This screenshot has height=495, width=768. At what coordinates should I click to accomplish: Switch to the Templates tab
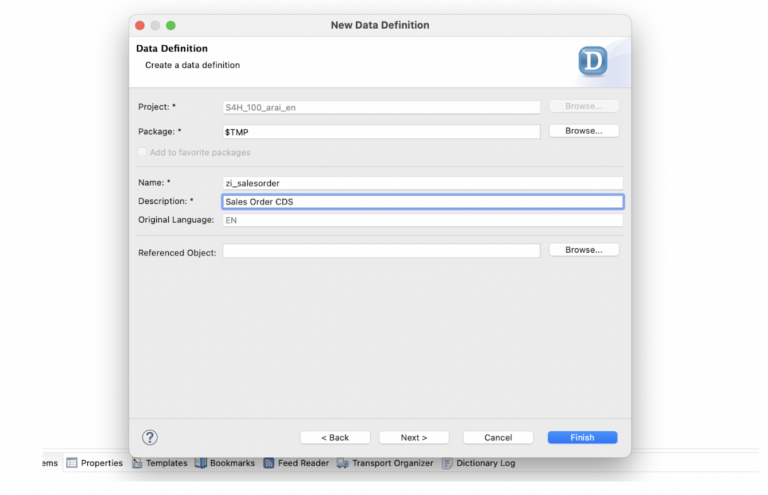166,463
